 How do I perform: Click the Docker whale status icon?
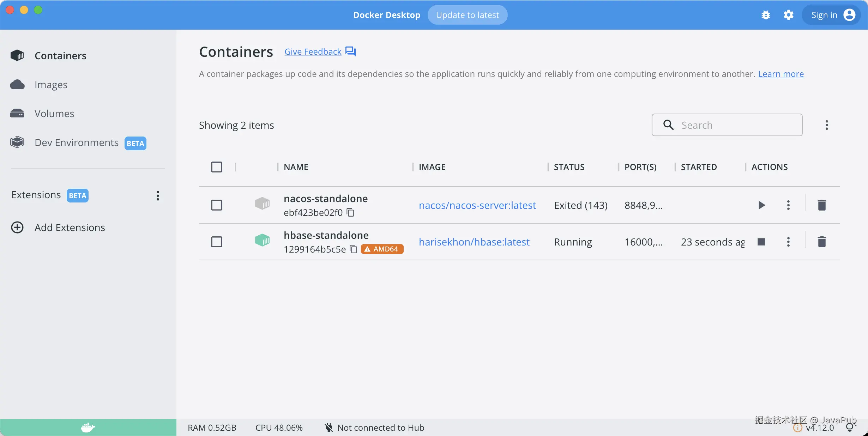tap(88, 428)
